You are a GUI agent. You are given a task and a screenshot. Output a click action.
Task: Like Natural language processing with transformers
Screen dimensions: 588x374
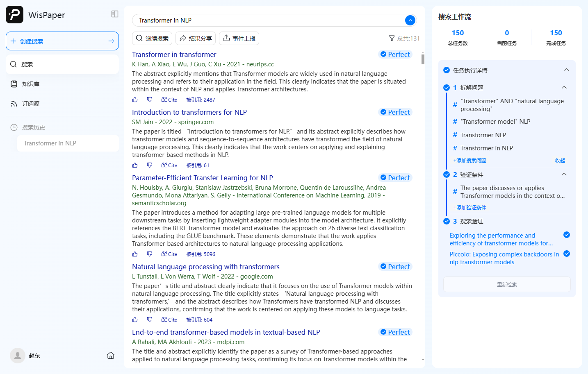click(x=135, y=320)
